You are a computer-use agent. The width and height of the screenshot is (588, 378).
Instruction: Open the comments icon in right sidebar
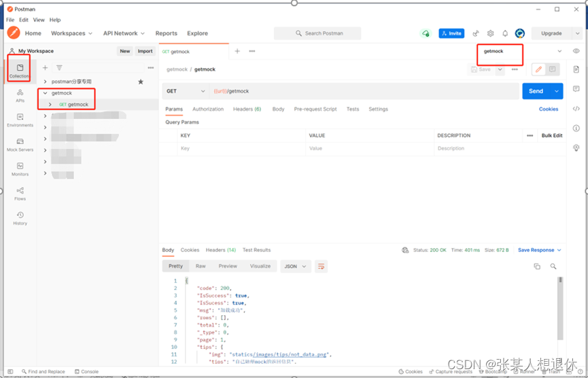(576, 89)
